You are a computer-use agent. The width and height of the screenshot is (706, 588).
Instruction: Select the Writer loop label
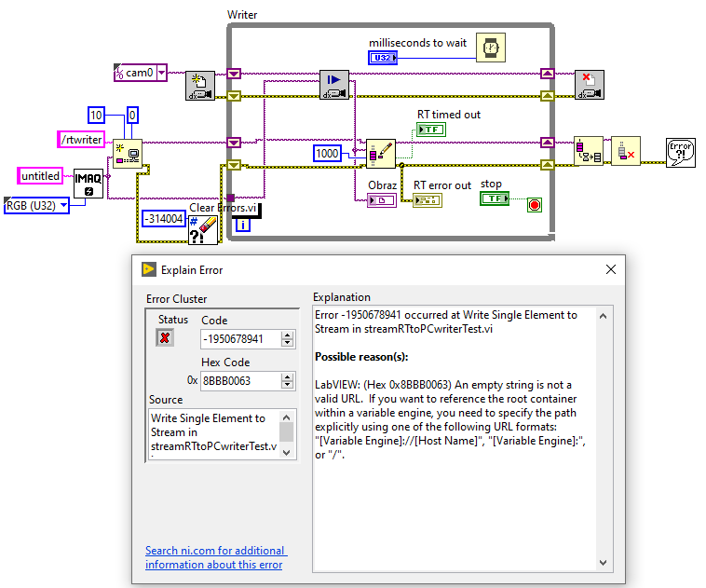242,14
